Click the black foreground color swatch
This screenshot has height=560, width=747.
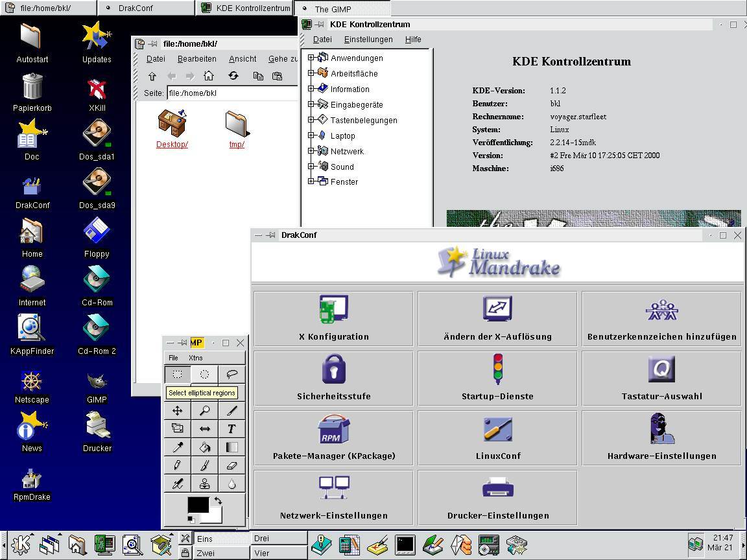(198, 505)
